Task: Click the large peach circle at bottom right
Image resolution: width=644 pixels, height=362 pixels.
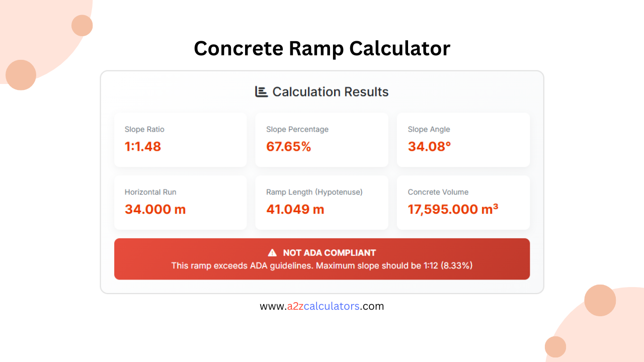Action: (600, 300)
